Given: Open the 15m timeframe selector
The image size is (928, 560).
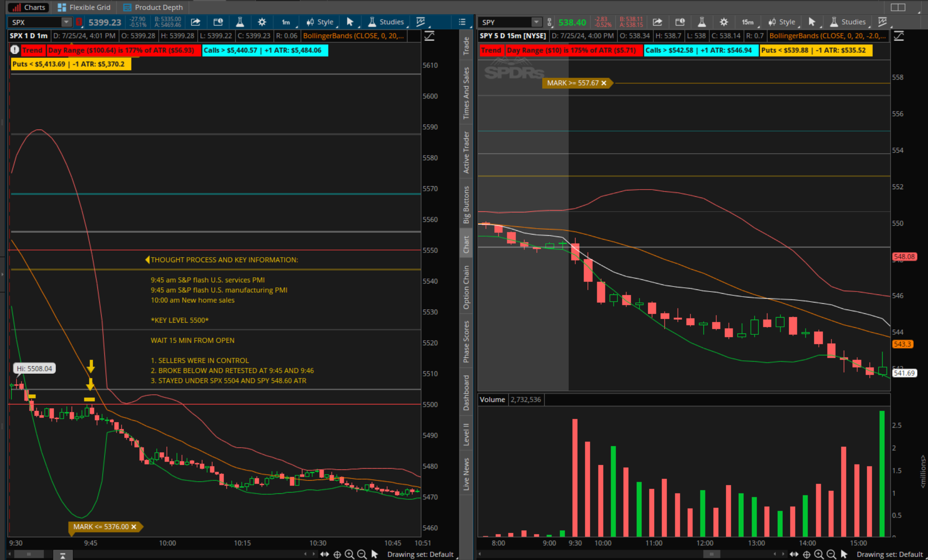Looking at the screenshot, I should point(747,22).
